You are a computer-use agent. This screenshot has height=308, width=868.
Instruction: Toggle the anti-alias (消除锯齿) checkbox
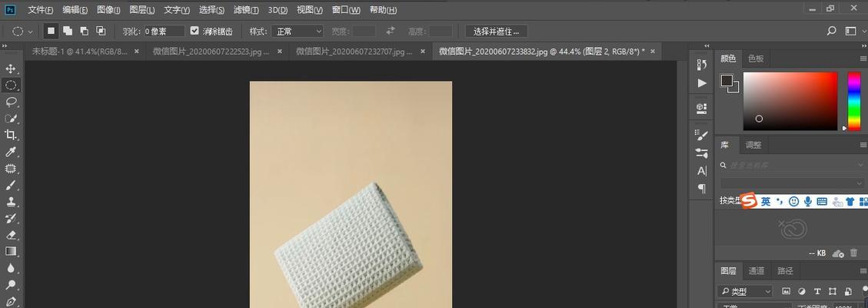[x=195, y=31]
